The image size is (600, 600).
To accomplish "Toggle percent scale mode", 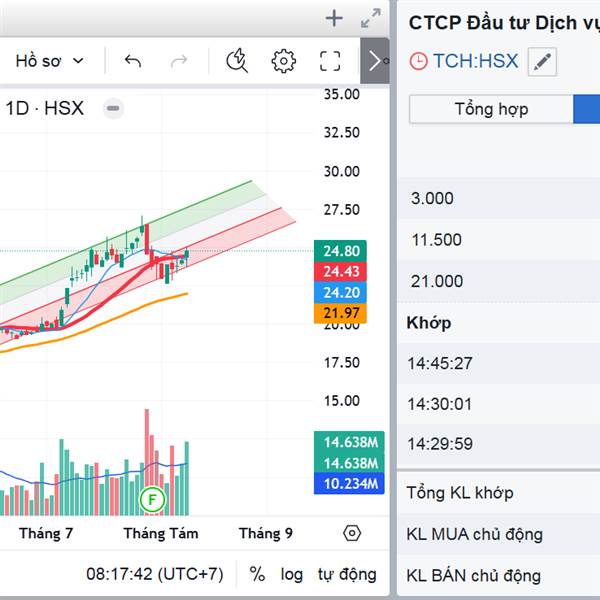I will click(x=257, y=574).
